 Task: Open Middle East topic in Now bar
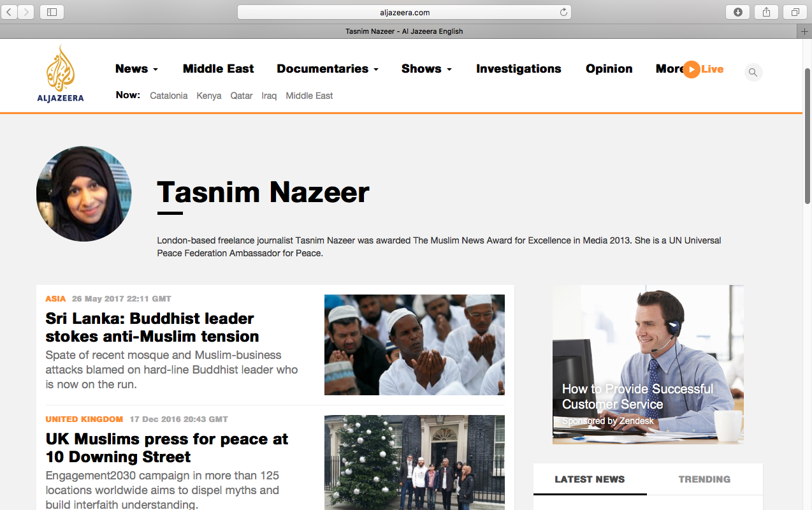coord(309,96)
